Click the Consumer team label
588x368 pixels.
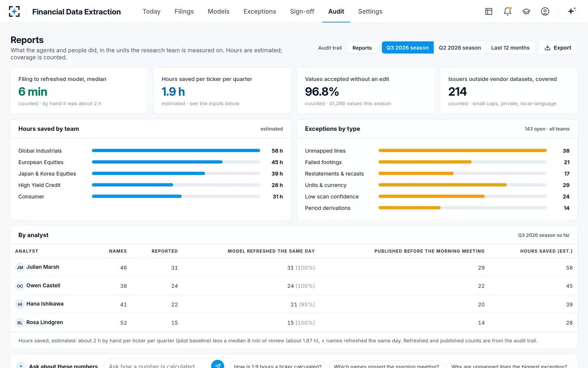[31, 197]
